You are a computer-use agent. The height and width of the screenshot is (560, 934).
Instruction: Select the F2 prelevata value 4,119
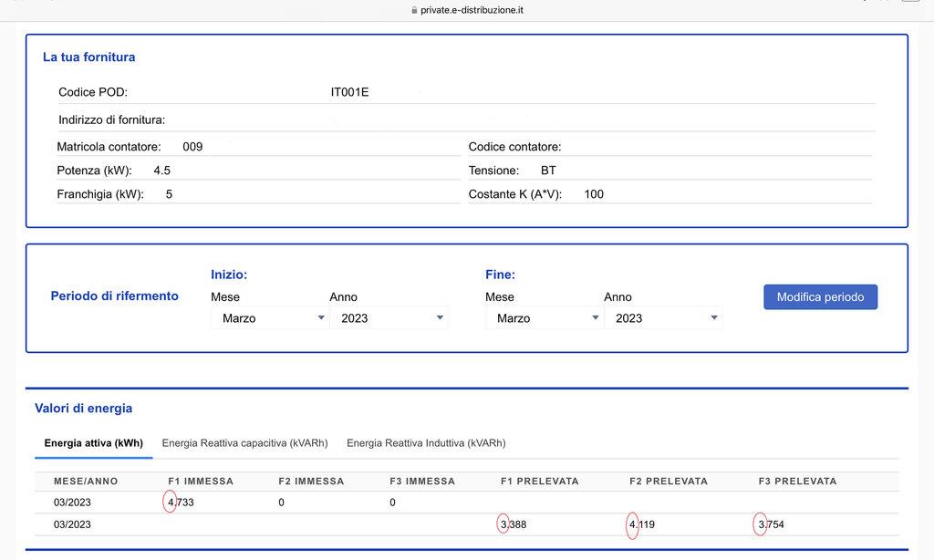coord(642,524)
